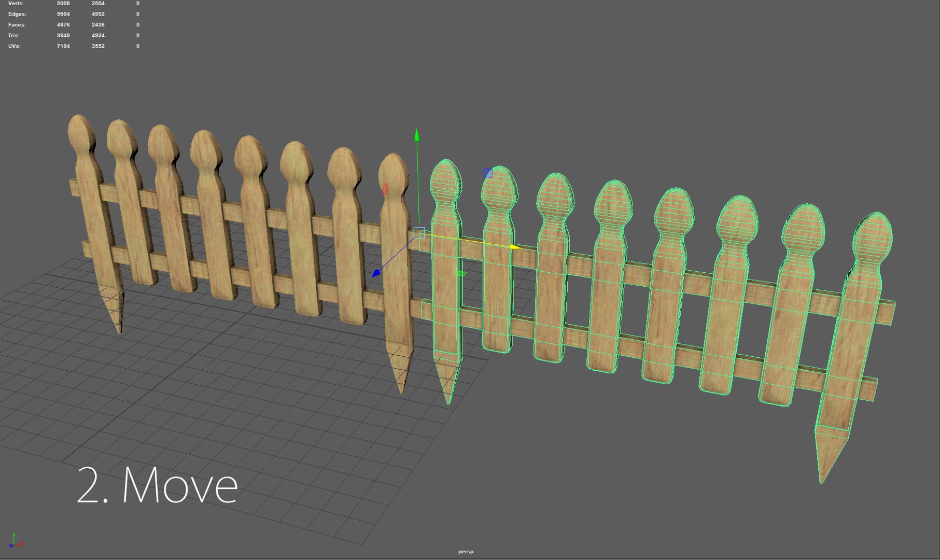
Task: Click the 7104 UV count value
Action: coord(63,46)
